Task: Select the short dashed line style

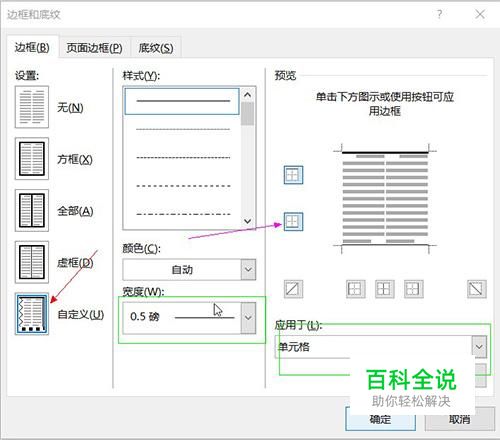Action: [x=183, y=157]
